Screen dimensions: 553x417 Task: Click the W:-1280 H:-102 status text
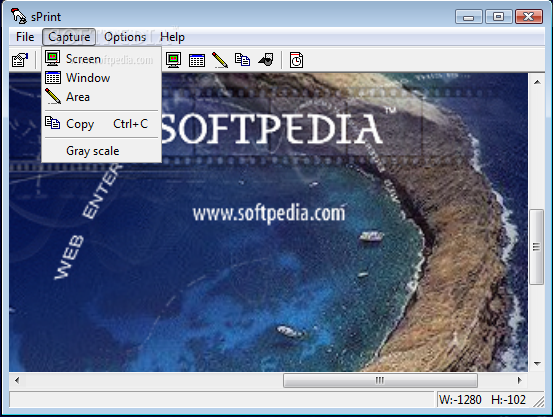(482, 400)
